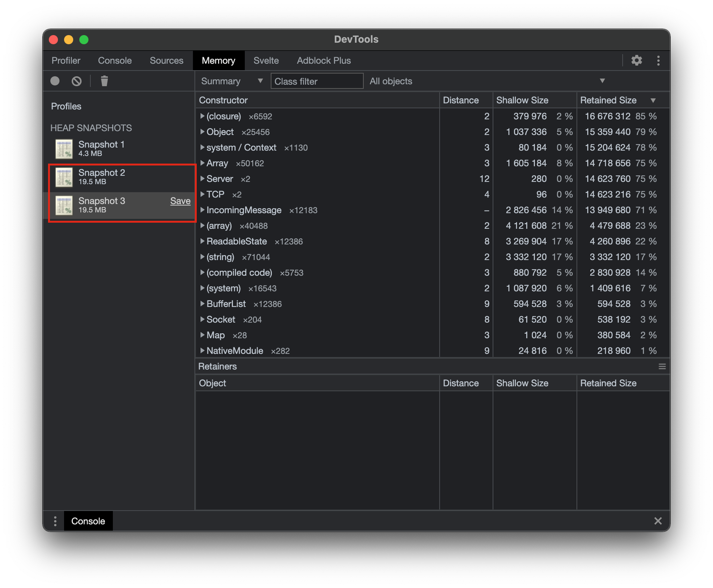Expand the Server constructor row

(x=202, y=178)
